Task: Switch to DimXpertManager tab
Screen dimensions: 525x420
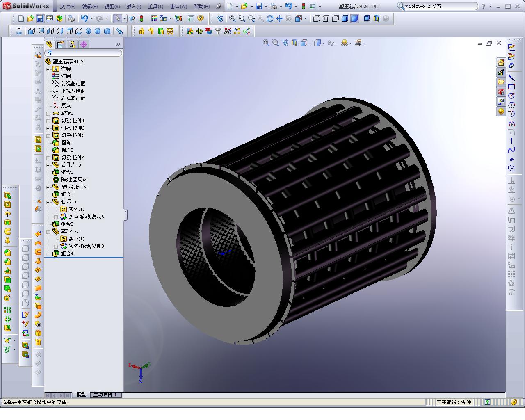Action: coord(84,44)
